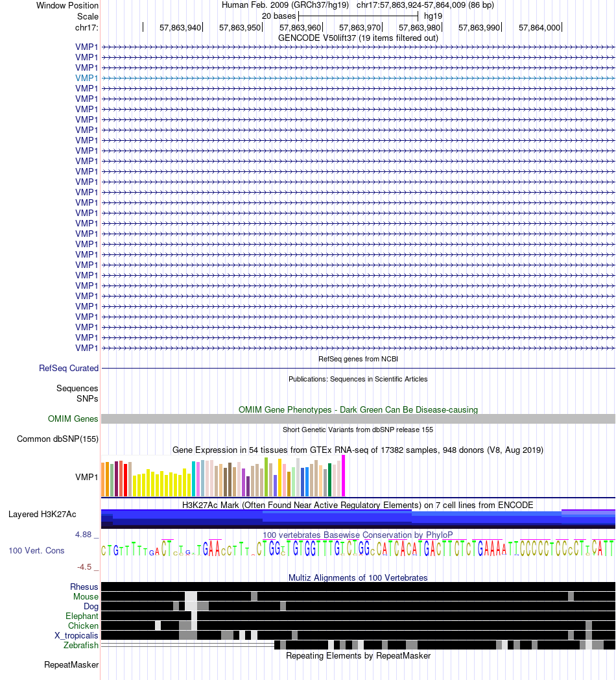
Task: Select the Zebrafish alignment row label
Action: click(81, 646)
